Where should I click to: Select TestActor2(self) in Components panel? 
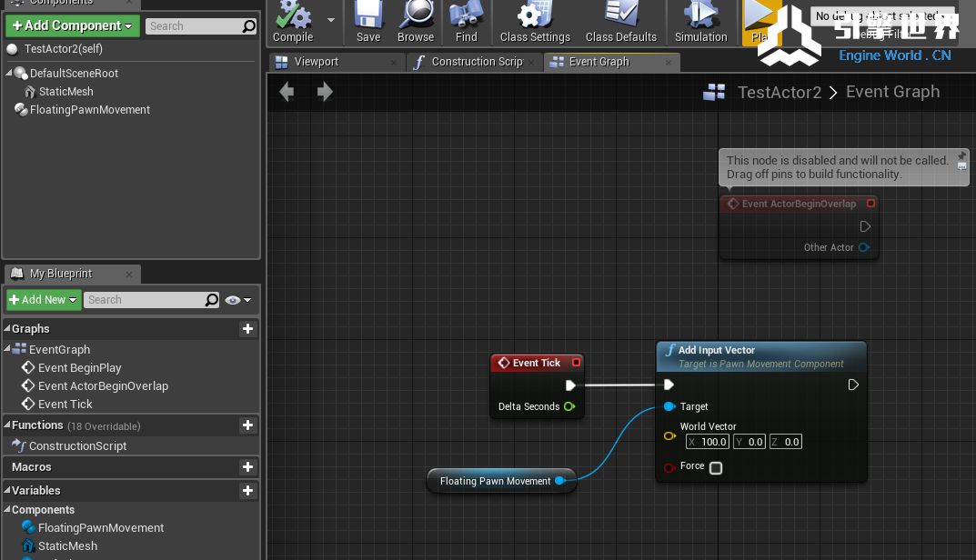64,48
